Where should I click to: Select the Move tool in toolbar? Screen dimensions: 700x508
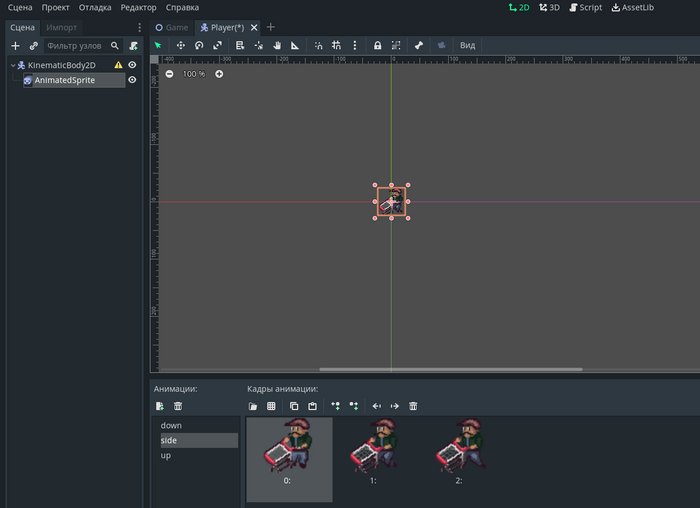click(x=180, y=46)
